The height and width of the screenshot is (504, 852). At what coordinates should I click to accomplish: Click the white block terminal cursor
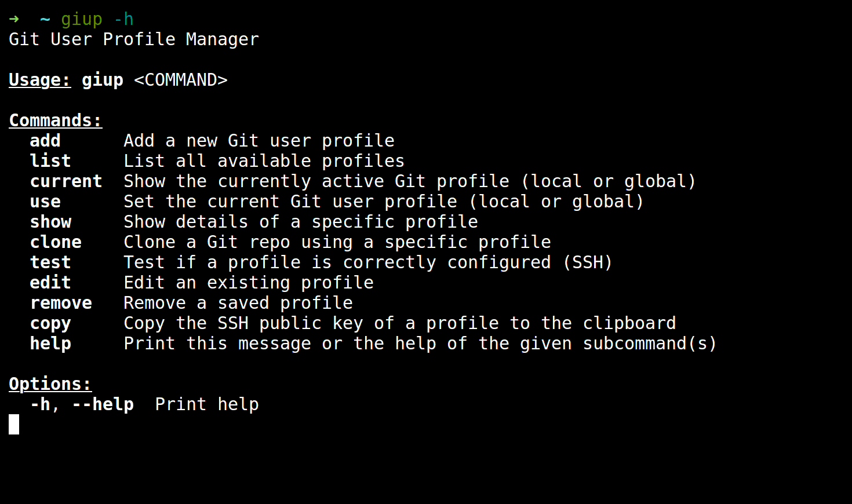pos(14,424)
